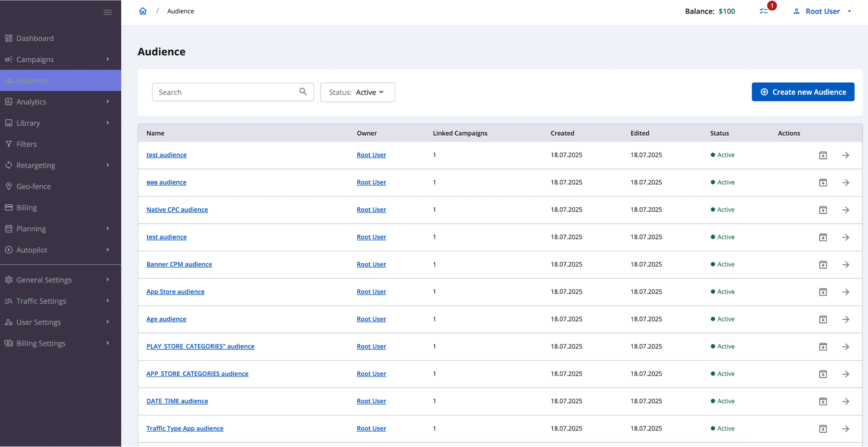Open arrow for Traffic Type App audience
868x447 pixels.
click(x=846, y=429)
